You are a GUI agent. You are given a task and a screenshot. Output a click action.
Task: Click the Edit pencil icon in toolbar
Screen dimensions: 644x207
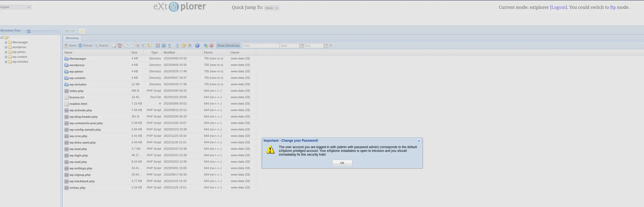(x=120, y=46)
